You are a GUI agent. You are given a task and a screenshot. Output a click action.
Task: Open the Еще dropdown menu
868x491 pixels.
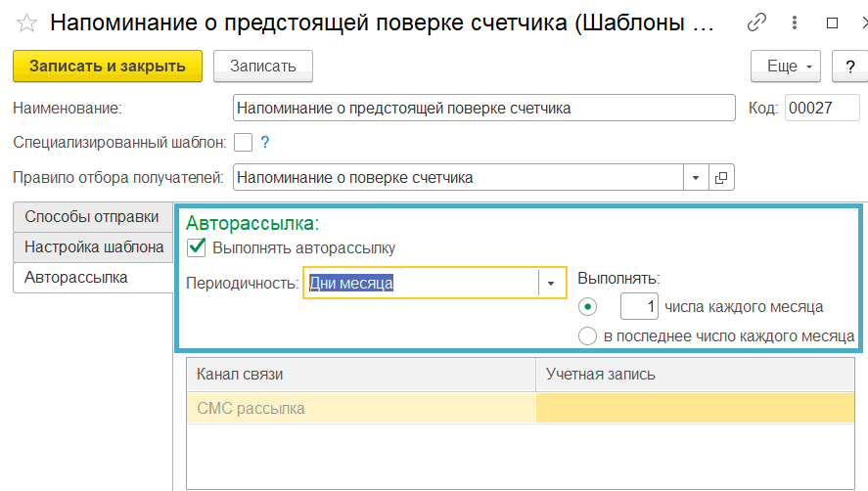point(786,67)
